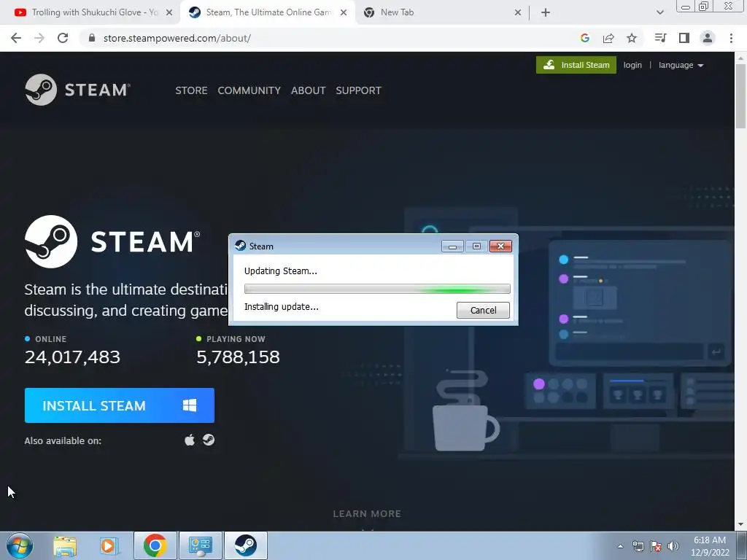This screenshot has height=560, width=747.
Task: Bookmark this page with the star icon
Action: 632,38
